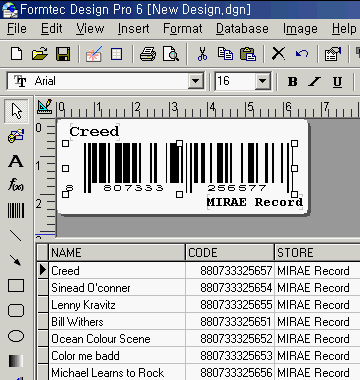Screen dimensions: 360x380
Task: Open Print Preview with the magnifier page icon
Action: 171,54
